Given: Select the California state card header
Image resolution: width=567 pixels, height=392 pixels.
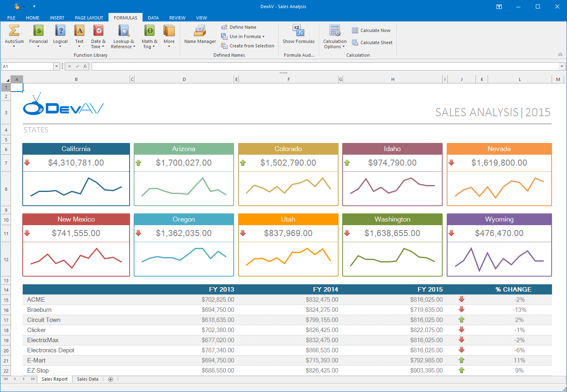Looking at the screenshot, I should [x=76, y=149].
